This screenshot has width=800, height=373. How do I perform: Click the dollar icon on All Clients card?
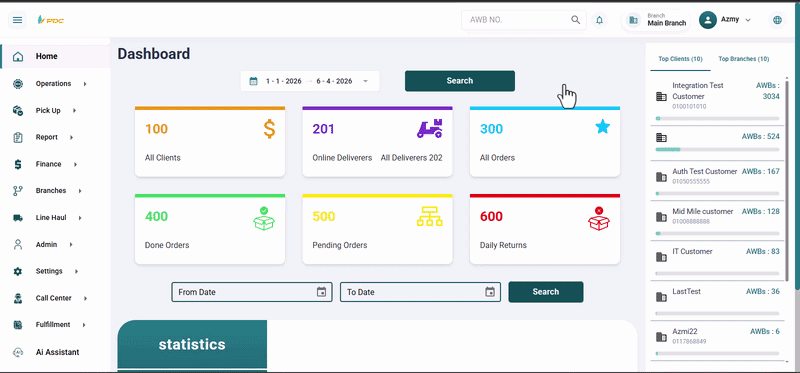pos(269,129)
